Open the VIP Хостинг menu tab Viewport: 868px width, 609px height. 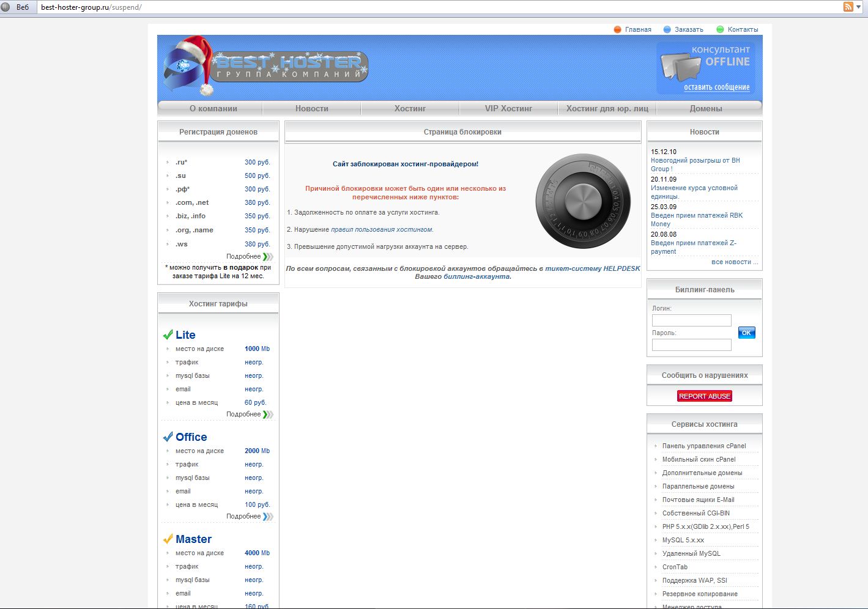508,108
